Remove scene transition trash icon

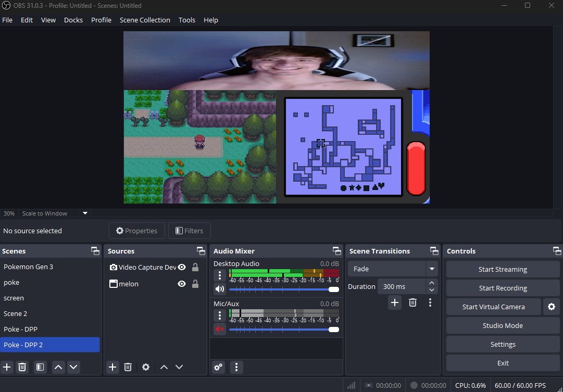[x=412, y=302]
